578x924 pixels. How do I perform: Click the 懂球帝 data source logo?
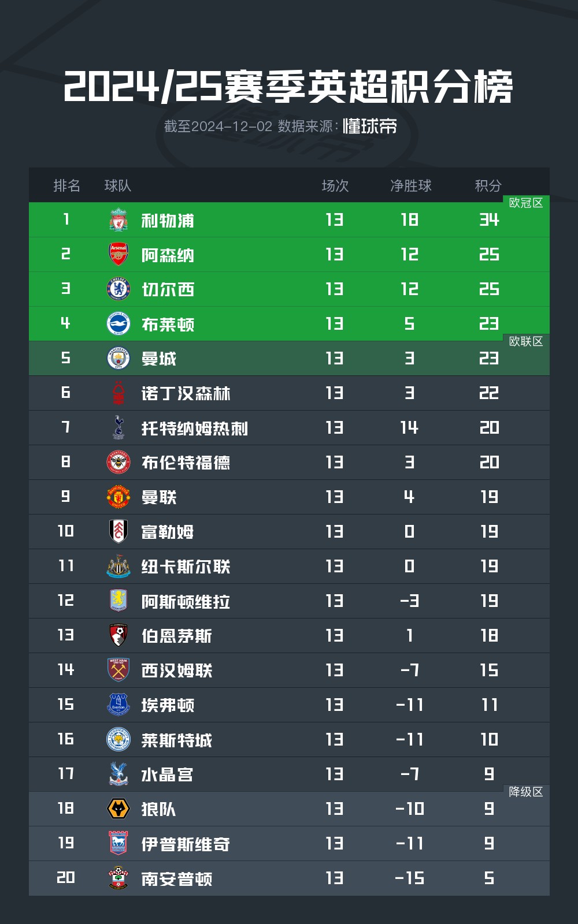click(x=370, y=126)
